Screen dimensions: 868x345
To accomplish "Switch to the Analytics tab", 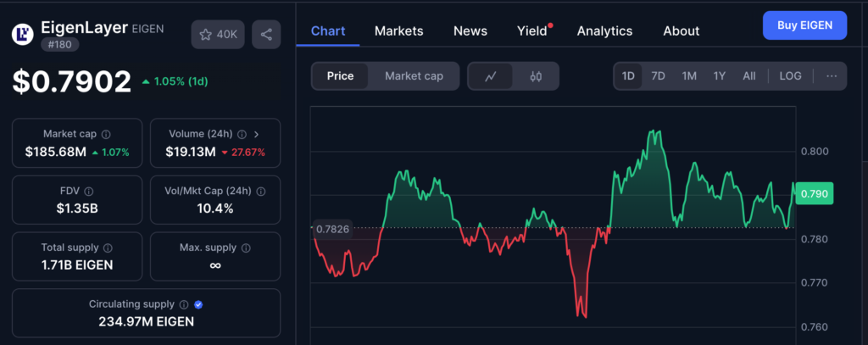I will point(604,31).
